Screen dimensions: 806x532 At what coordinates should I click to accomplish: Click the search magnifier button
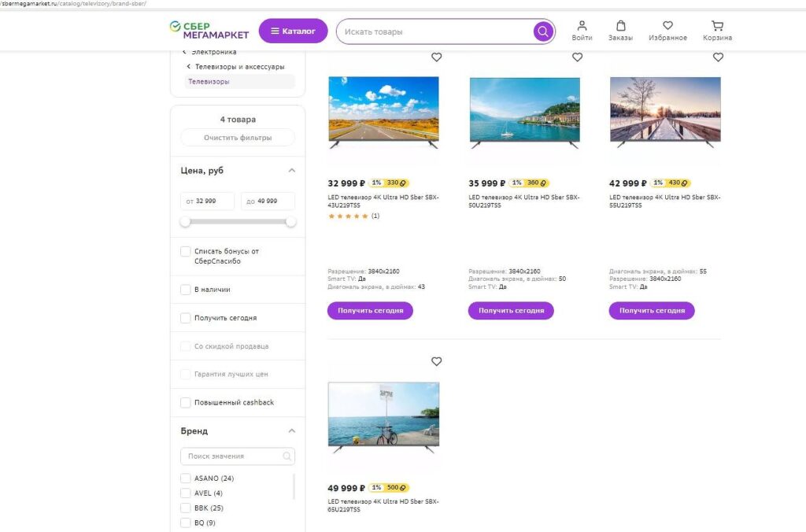542,31
